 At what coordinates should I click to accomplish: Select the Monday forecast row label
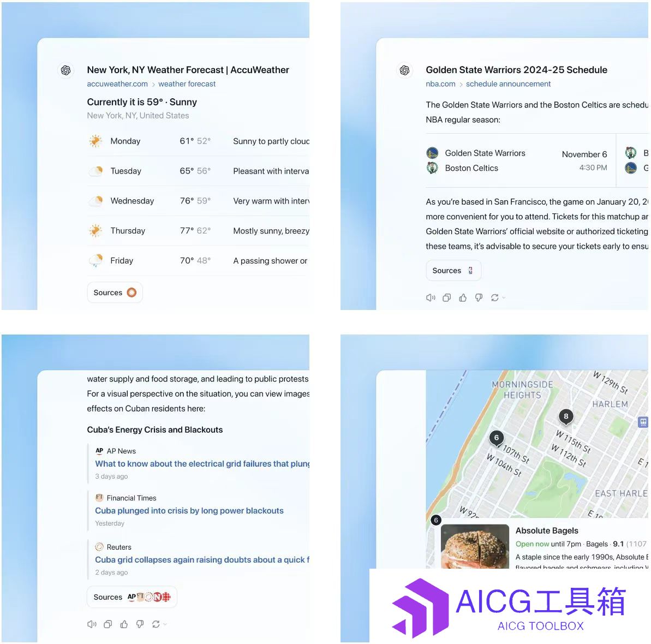126,141
